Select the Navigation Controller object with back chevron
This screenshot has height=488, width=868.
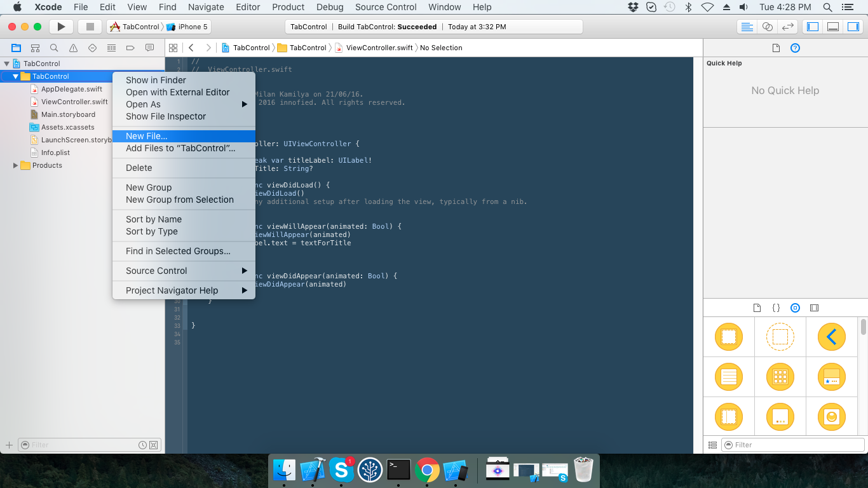(x=831, y=337)
